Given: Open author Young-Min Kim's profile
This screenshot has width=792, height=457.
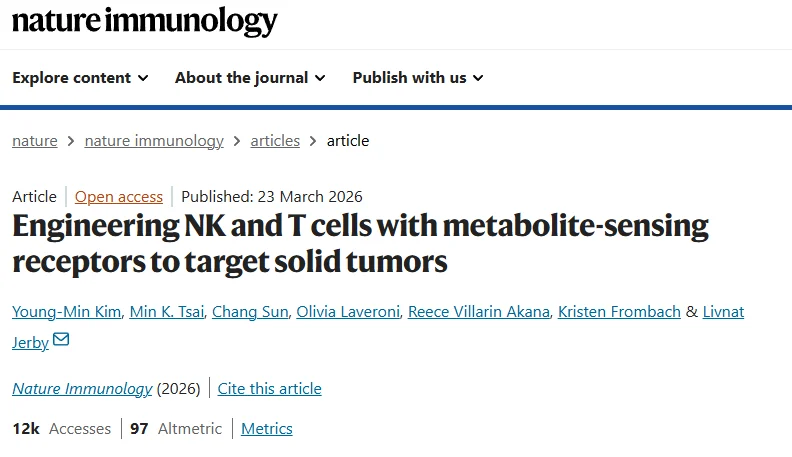Looking at the screenshot, I should (66, 312).
